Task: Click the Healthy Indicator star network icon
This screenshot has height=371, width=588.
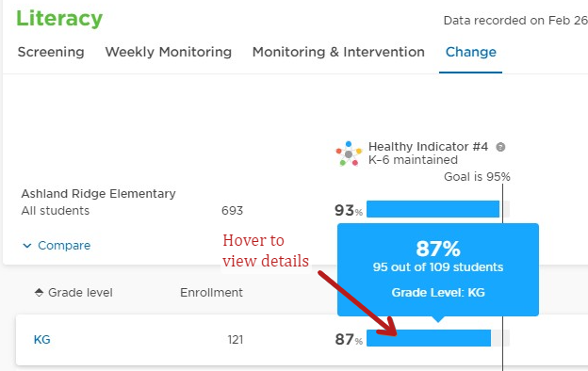Action: pos(349,153)
